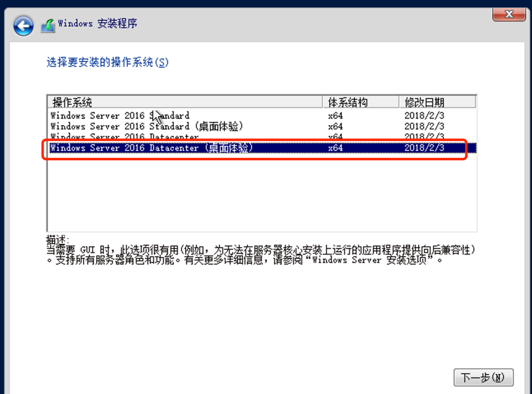The height and width of the screenshot is (394, 532).
Task: Click the 体系结构 column header
Action: click(x=361, y=102)
